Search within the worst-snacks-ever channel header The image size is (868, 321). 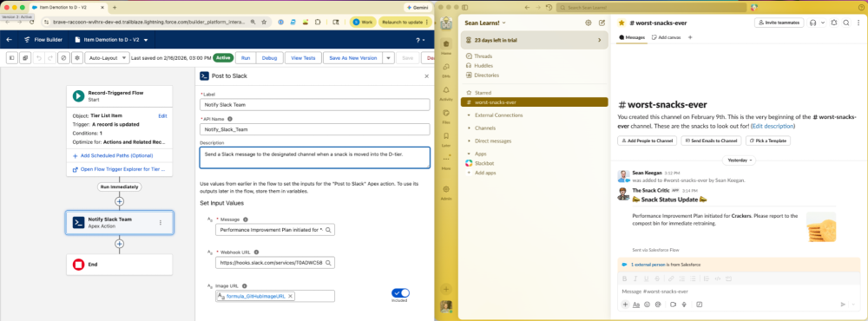(x=845, y=23)
